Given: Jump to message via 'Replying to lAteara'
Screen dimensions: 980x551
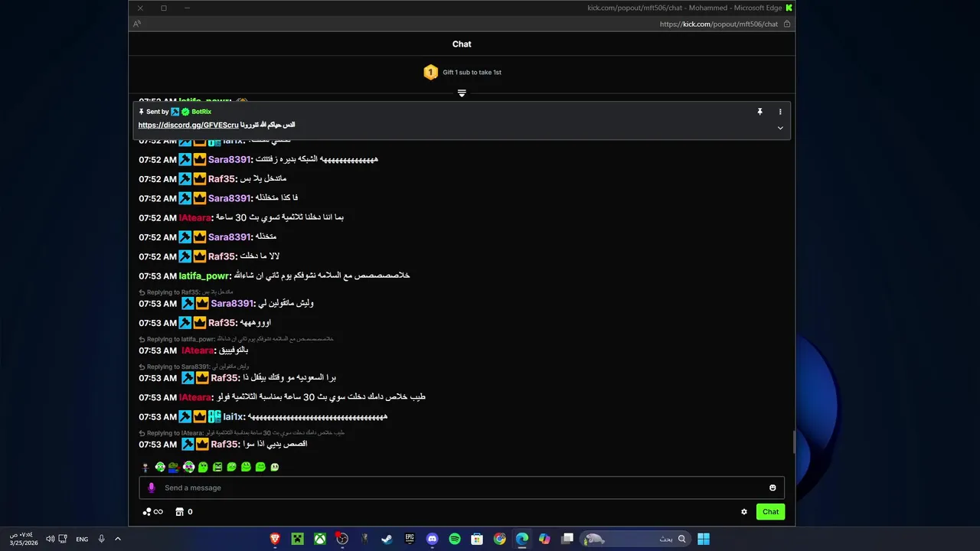Looking at the screenshot, I should 242,433.
